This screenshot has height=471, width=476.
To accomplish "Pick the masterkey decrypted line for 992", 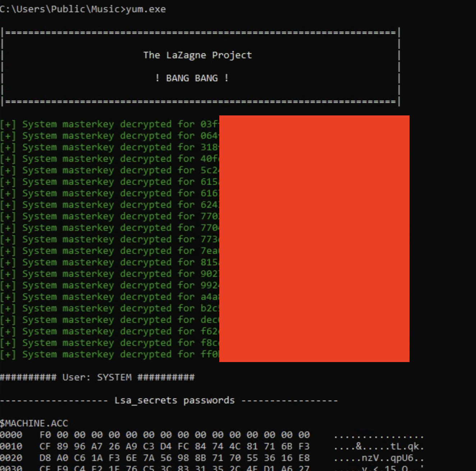I will [109, 285].
